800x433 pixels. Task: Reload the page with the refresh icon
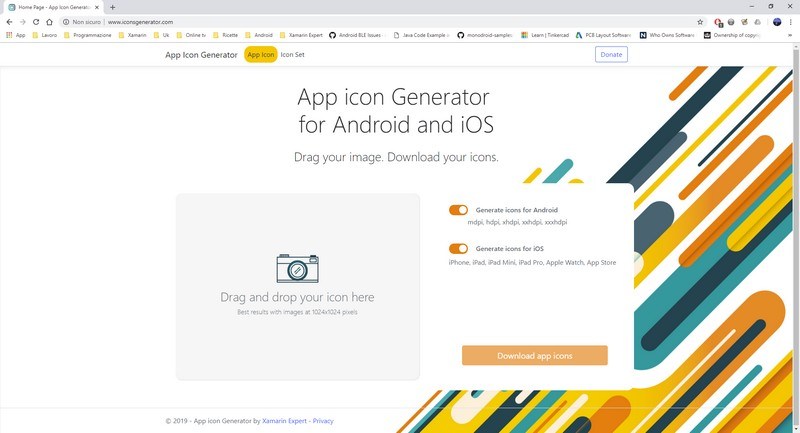[36, 22]
